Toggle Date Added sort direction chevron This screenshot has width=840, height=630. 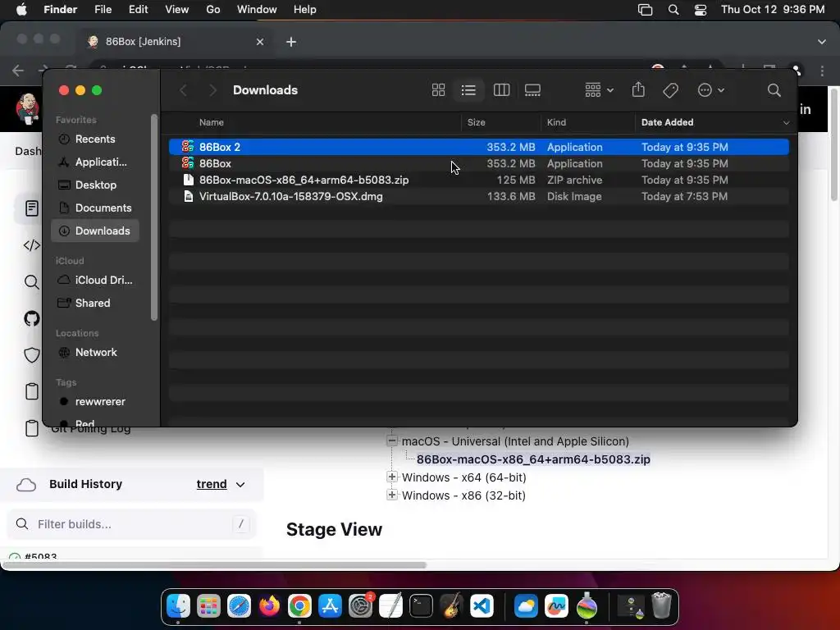(786, 123)
